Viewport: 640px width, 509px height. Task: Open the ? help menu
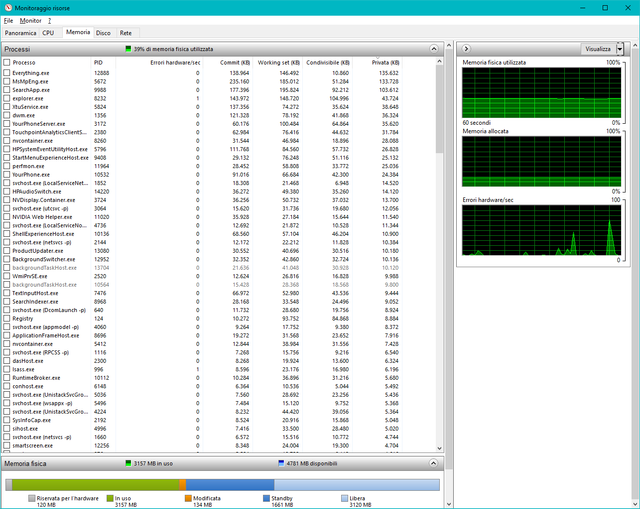pos(49,20)
